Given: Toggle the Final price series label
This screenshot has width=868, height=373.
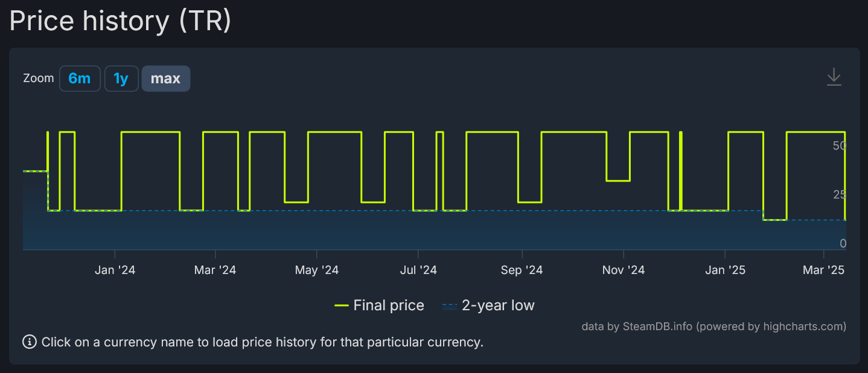Looking at the screenshot, I should (388, 306).
